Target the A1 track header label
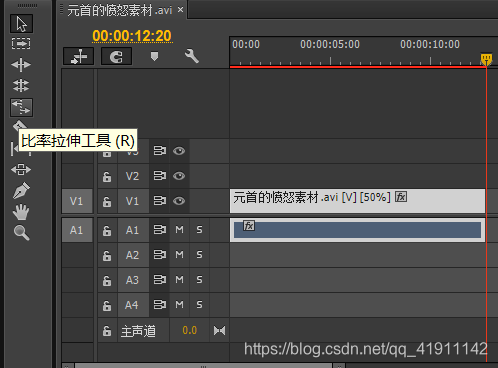Viewport: 498px width, 368px height. click(133, 230)
